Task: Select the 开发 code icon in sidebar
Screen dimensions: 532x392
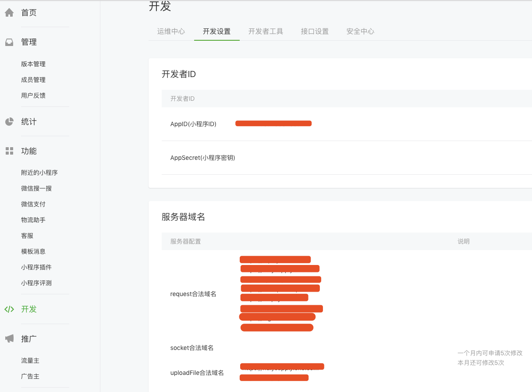Action: (x=9, y=309)
